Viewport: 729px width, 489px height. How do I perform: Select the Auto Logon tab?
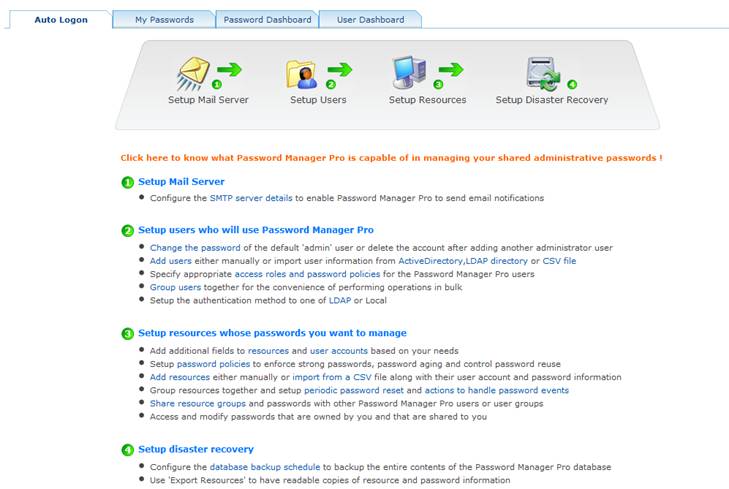[61, 20]
